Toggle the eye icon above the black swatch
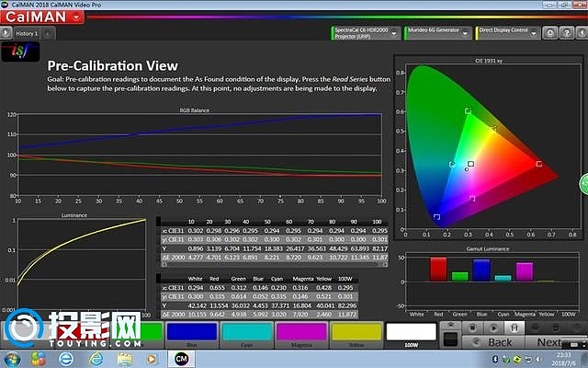The height and width of the screenshot is (368, 588). (450, 326)
